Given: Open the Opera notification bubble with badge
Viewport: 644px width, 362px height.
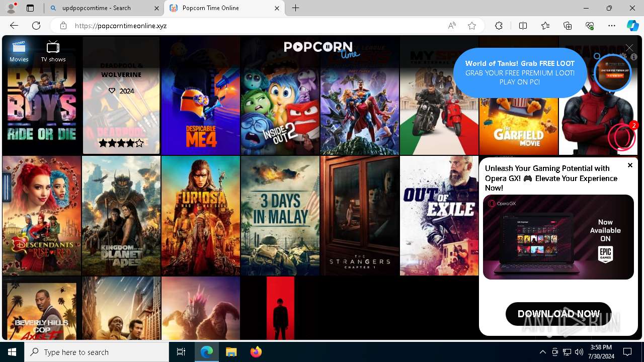Looking at the screenshot, I should [622, 136].
